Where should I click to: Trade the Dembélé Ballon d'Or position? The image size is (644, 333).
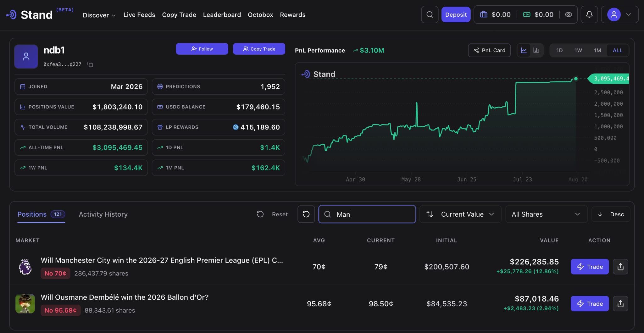click(590, 304)
